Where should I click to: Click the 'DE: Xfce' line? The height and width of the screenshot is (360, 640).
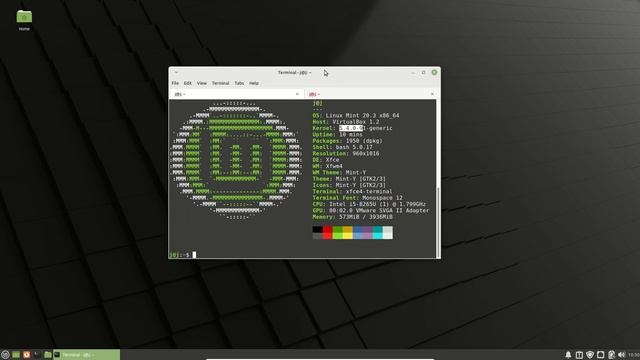point(326,160)
